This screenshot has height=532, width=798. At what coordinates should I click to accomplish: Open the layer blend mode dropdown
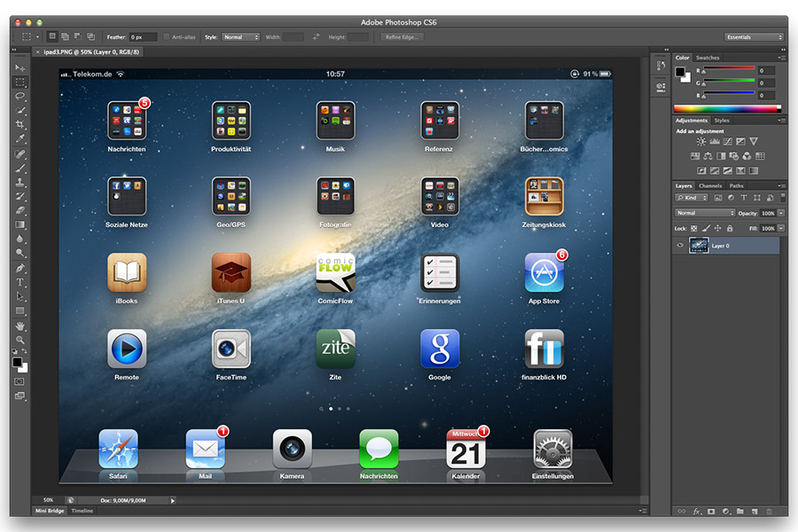point(705,213)
